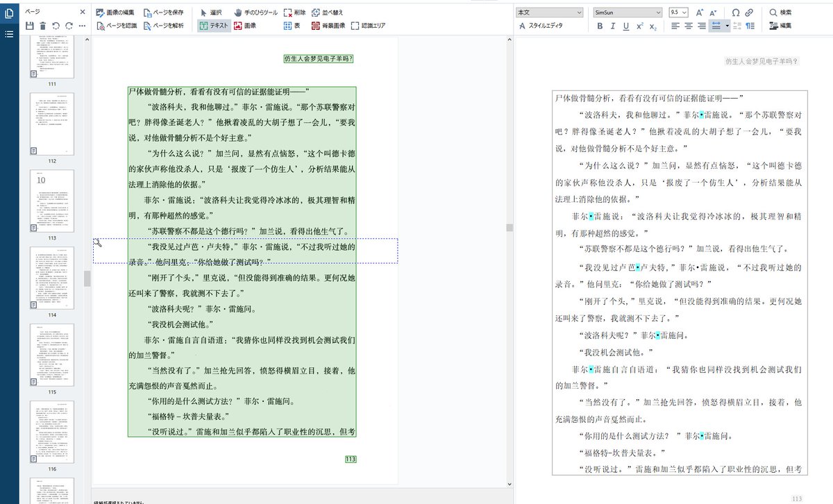Select the 画像 picture area tool
This screenshot has width=833, height=504.
coord(245,26)
